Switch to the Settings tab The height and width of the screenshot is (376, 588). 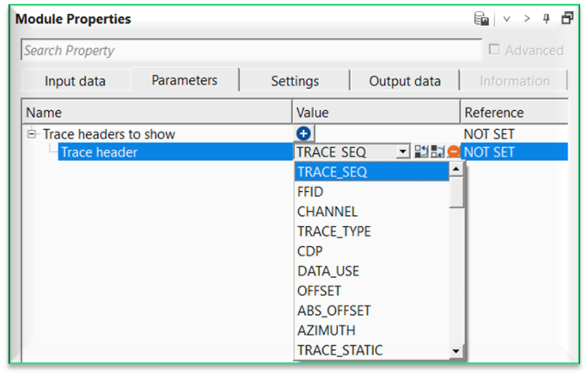(295, 81)
